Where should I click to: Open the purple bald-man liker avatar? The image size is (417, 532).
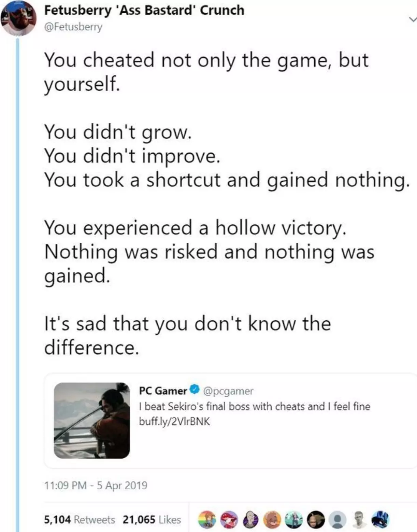tap(250, 519)
